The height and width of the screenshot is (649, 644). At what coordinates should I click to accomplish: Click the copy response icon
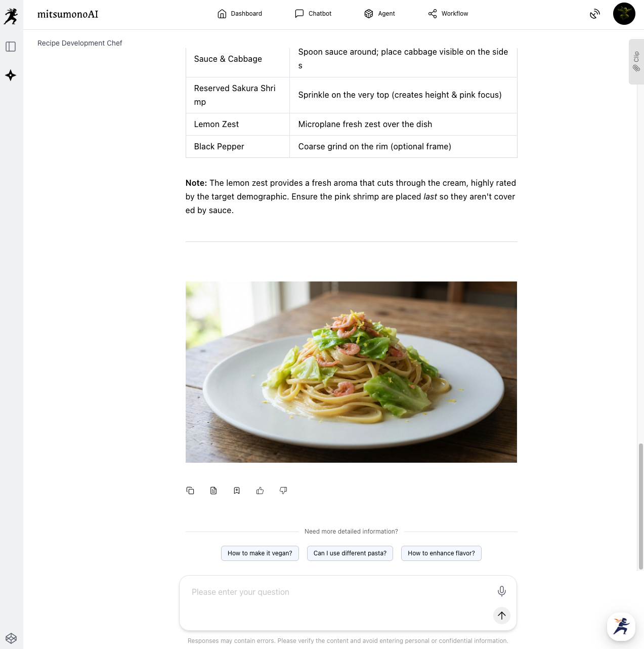tap(190, 491)
